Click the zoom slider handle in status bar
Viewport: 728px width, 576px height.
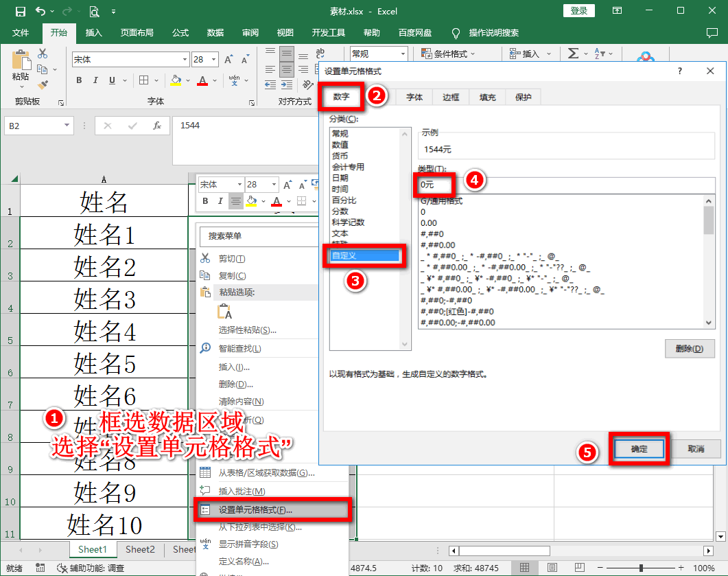(641, 568)
